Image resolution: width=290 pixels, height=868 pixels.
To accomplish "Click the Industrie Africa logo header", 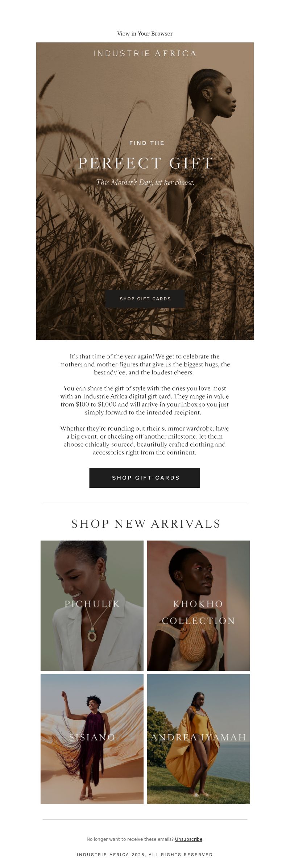I will click(145, 54).
